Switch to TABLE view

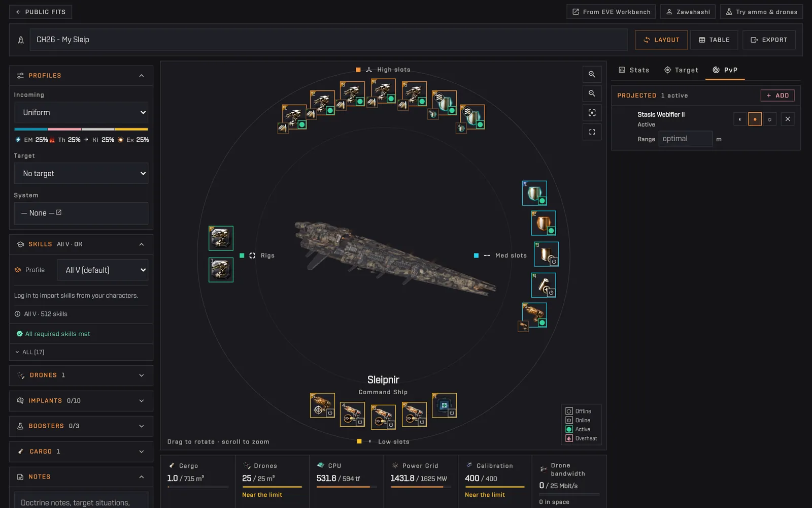[714, 40]
